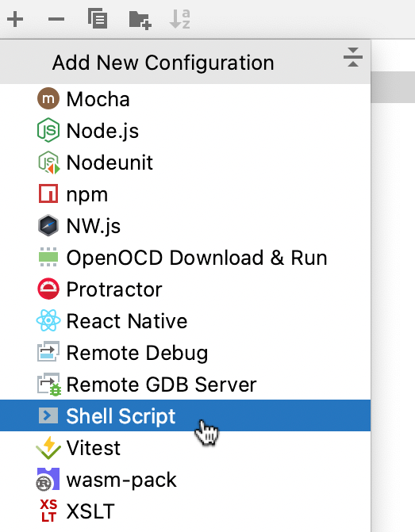Choose the Node.js configuration entry
Viewport: 415px width, 532px height.
(185, 131)
